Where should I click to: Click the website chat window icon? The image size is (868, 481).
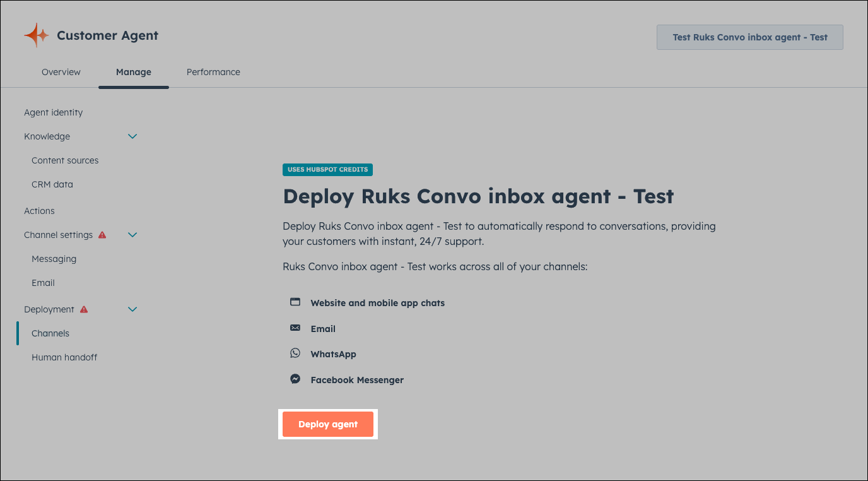tap(295, 302)
